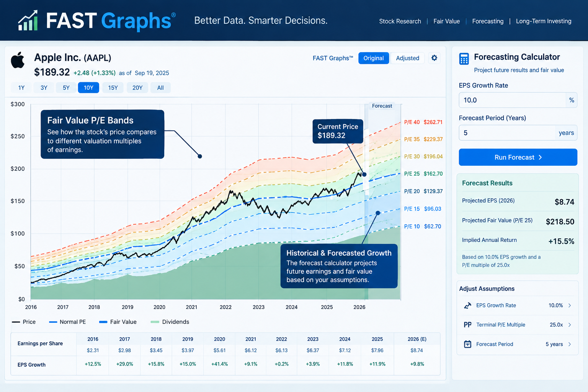Click the current price marker dot on chart
588x392 pixels.
364,175
